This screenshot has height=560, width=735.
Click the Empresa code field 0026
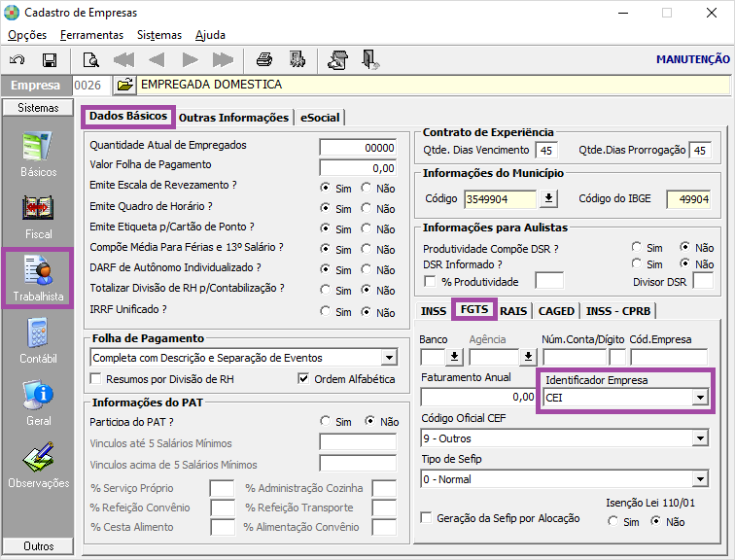[x=91, y=85]
